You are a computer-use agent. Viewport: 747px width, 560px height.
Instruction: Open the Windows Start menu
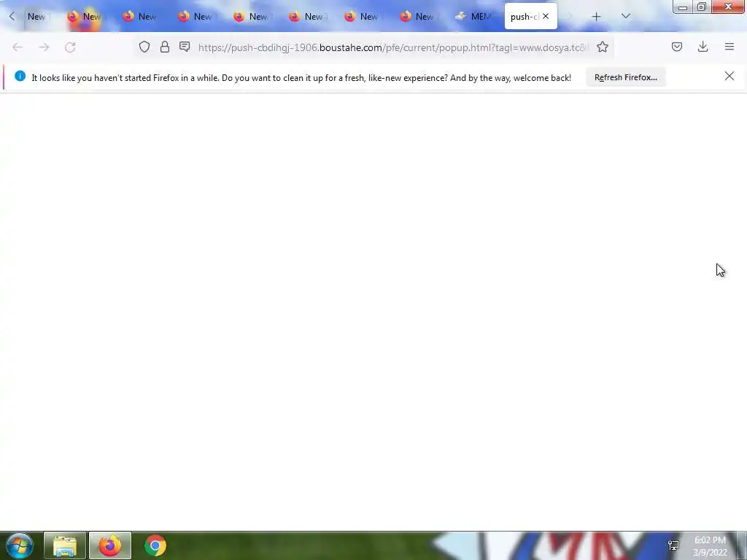(20, 545)
